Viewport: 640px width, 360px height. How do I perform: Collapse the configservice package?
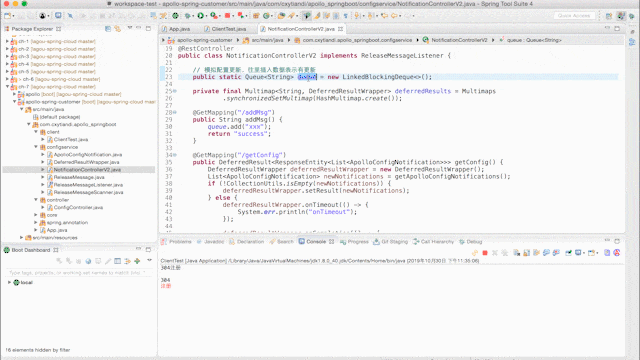click(x=36, y=147)
